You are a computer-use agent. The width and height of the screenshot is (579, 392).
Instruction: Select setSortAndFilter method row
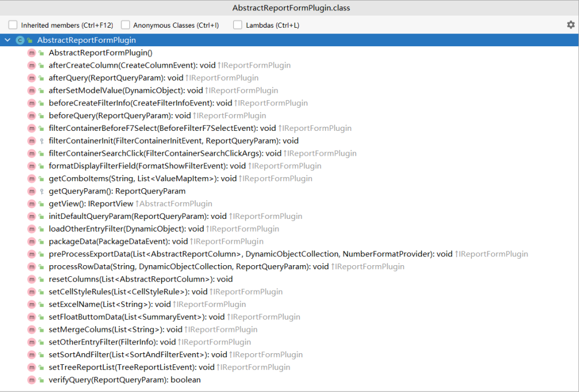289,355
